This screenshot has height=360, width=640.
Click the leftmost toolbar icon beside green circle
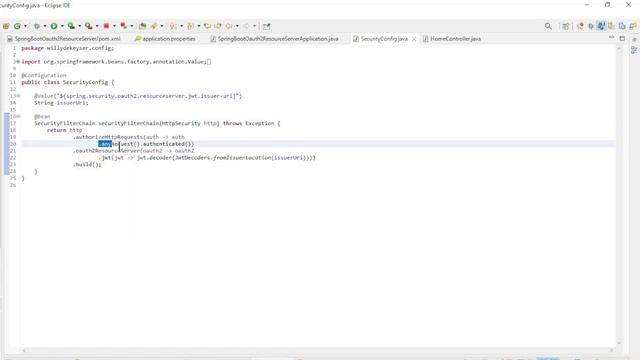[x=6, y=26]
